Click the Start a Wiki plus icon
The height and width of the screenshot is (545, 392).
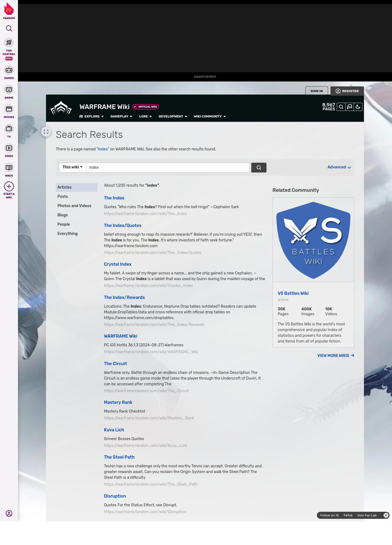click(9, 186)
